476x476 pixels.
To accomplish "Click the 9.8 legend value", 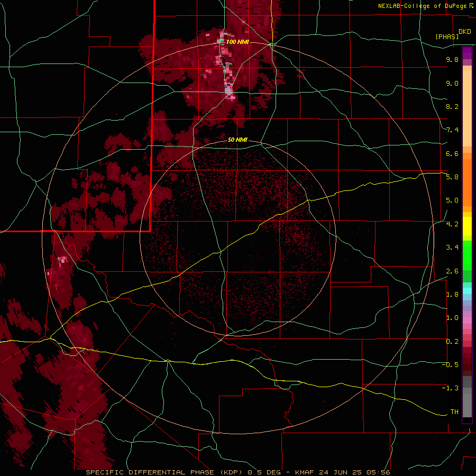I will tap(452, 59).
